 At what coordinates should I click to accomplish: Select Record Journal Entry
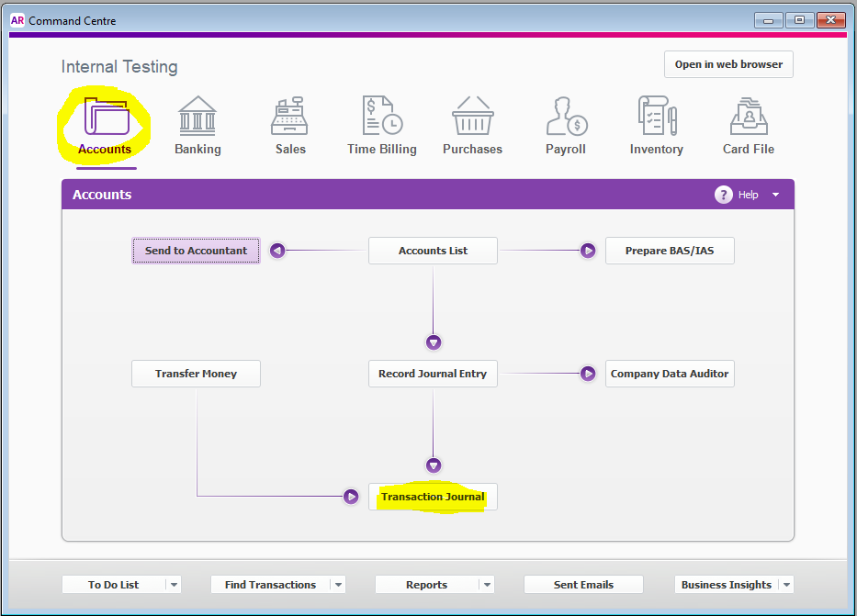[x=433, y=374]
